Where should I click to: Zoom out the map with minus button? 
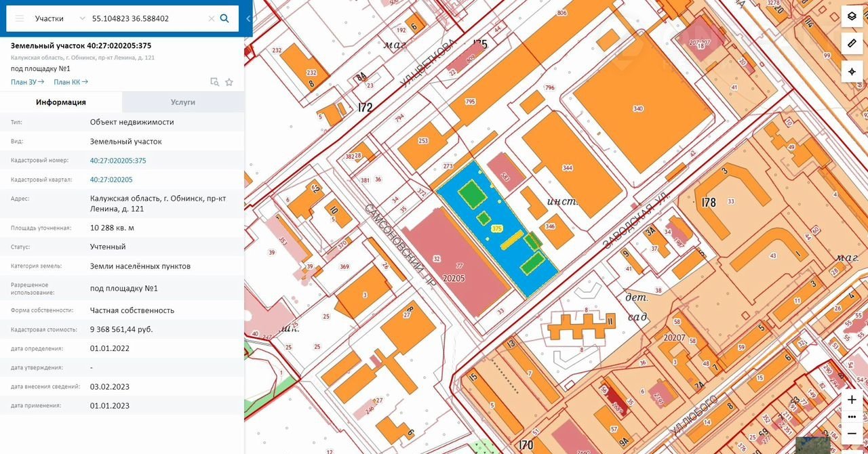pyautogui.click(x=852, y=434)
